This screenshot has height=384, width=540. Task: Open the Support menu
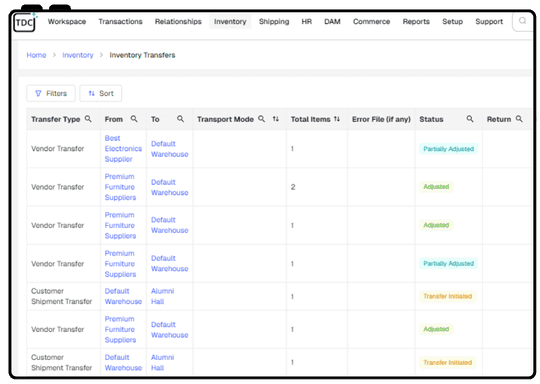point(489,22)
